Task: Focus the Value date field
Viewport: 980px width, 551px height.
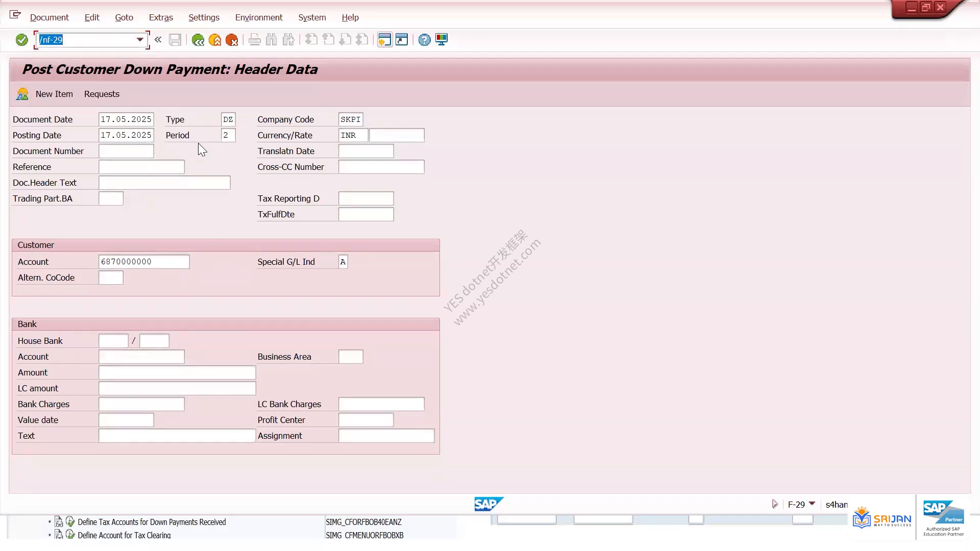Action: [x=126, y=420]
